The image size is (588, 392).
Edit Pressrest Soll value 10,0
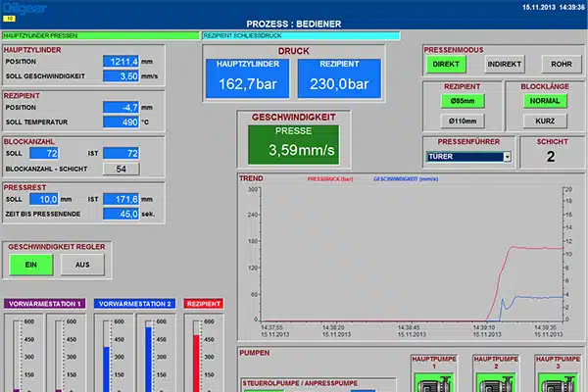44,199
